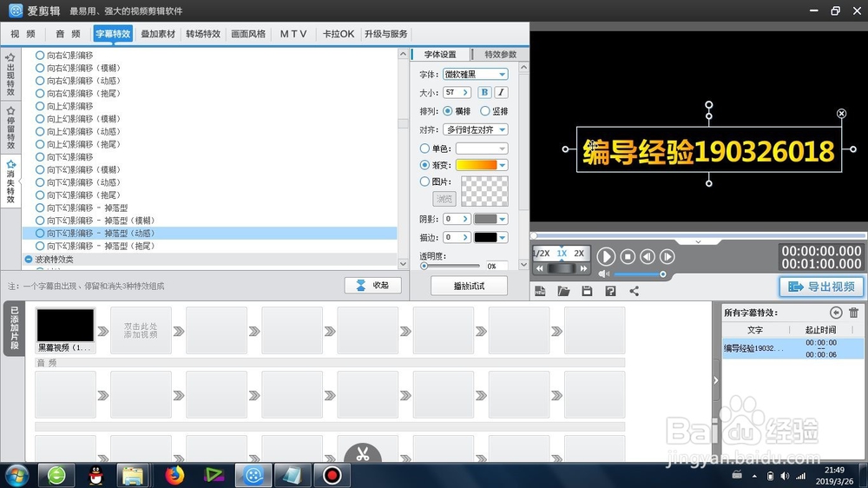Mute the preview with the speaker icon
The image size is (868, 488).
coord(603,274)
